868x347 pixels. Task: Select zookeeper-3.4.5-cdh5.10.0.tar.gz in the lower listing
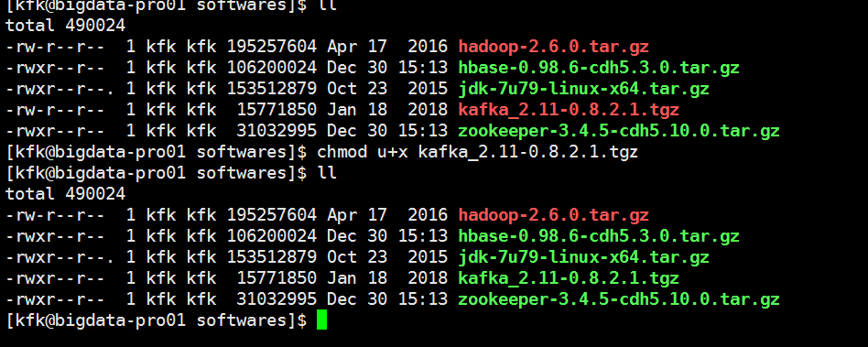619,298
